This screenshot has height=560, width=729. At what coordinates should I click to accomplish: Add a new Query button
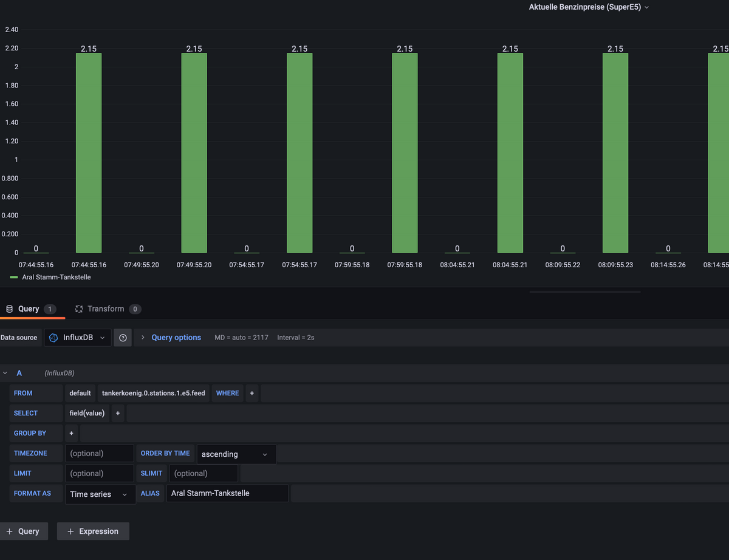pos(24,531)
